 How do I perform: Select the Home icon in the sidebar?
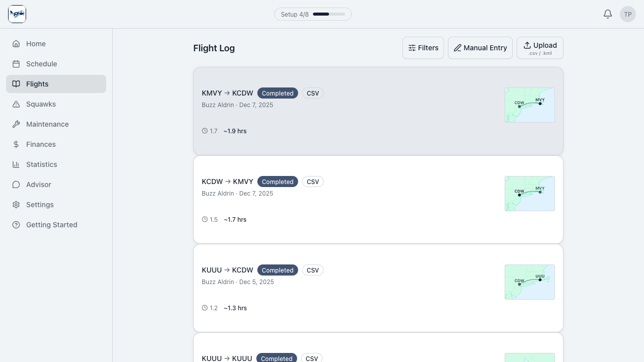coord(16,44)
